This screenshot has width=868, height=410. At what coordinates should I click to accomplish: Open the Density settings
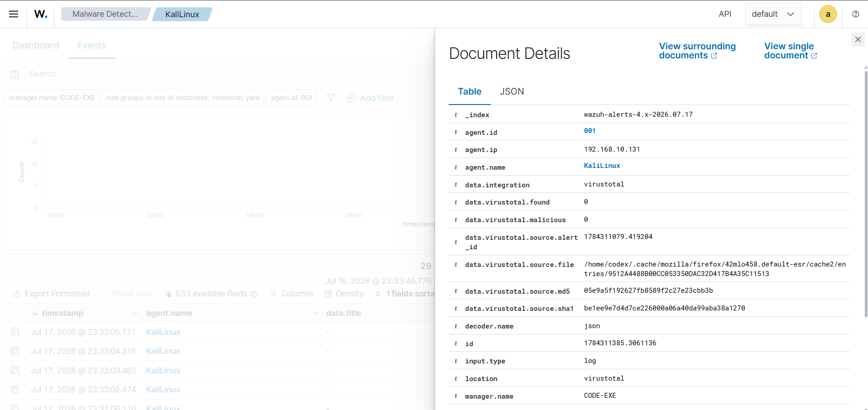pos(345,294)
